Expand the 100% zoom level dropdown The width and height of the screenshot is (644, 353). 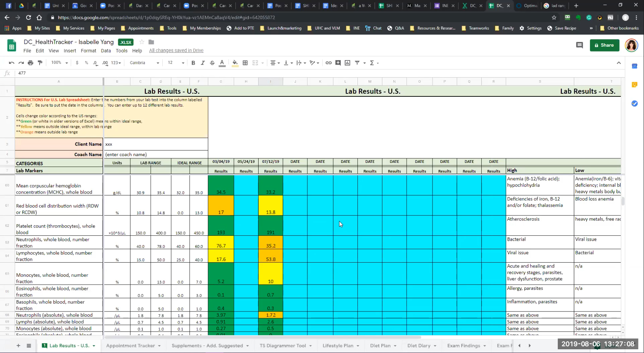pyautogui.click(x=59, y=63)
